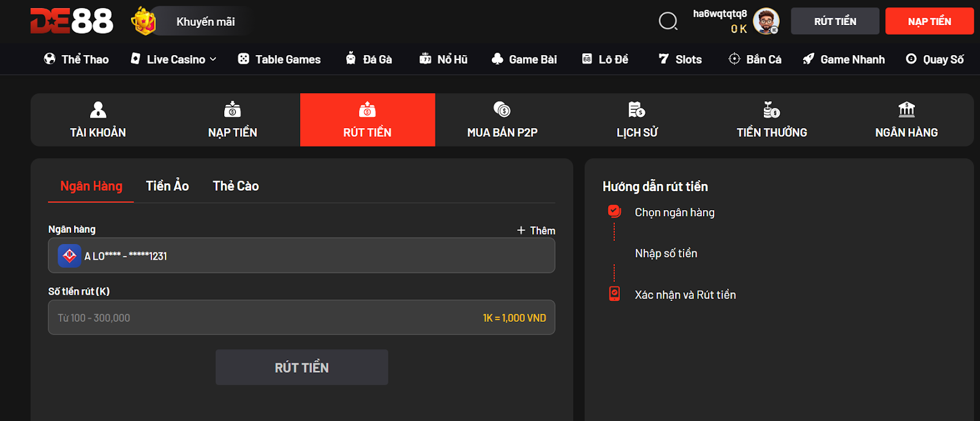Click Thêm to add a bank
The width and height of the screenshot is (980, 421).
point(536,230)
